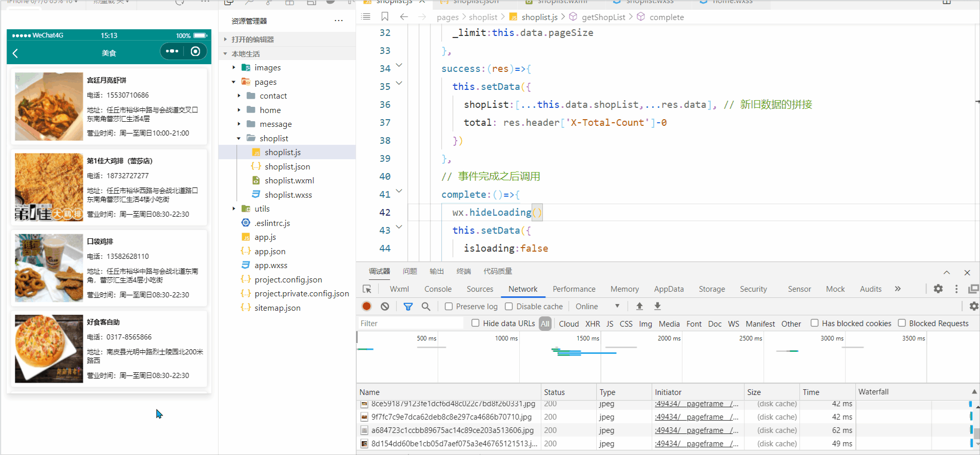Click the shoplist.js file icon in breadcrumb

pos(513,17)
